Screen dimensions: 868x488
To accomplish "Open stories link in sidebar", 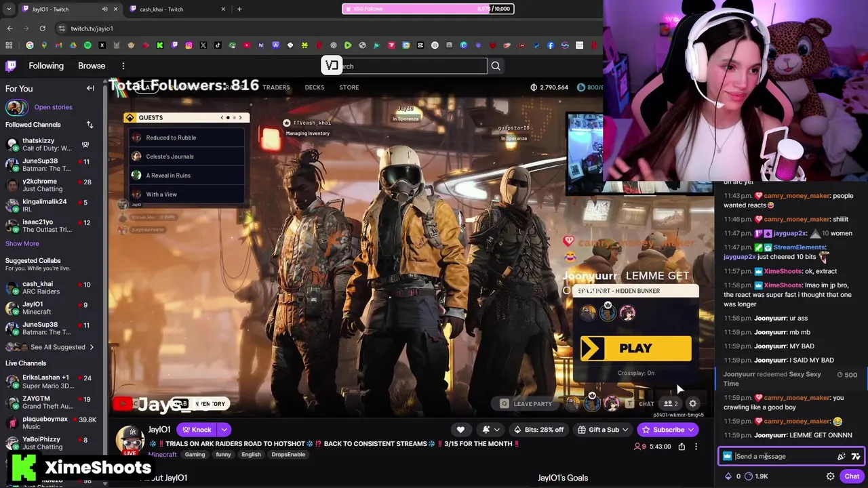I will click(53, 107).
